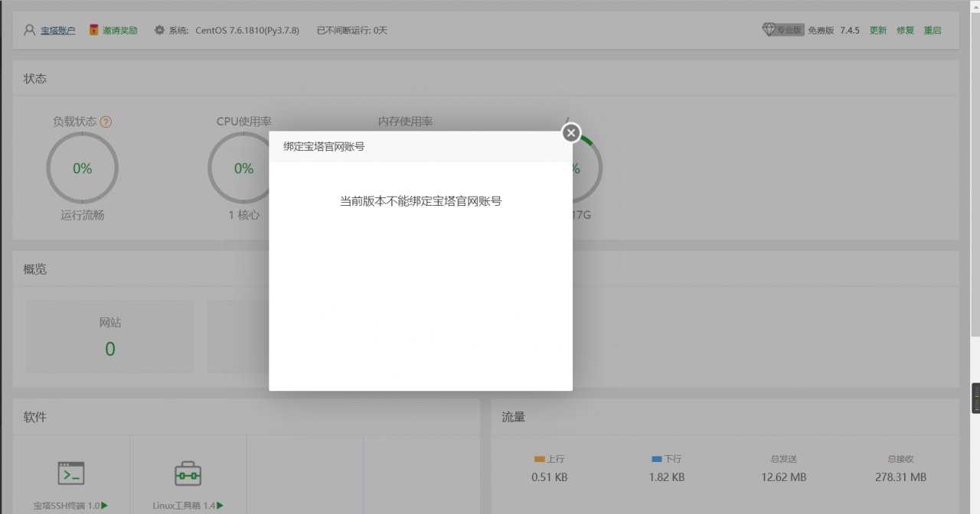Click the 修复 repair button
The image size is (980, 514).
(905, 30)
